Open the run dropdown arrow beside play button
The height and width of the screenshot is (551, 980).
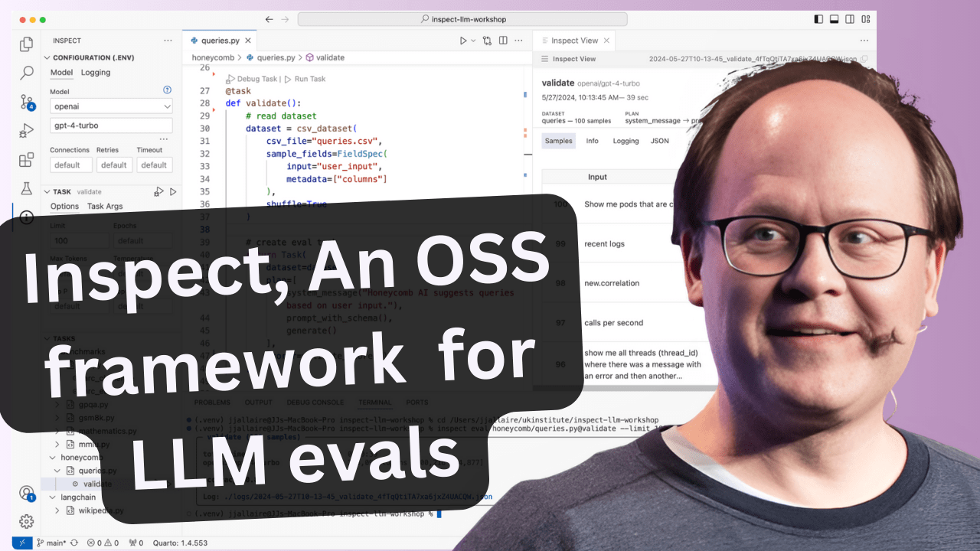click(x=473, y=41)
